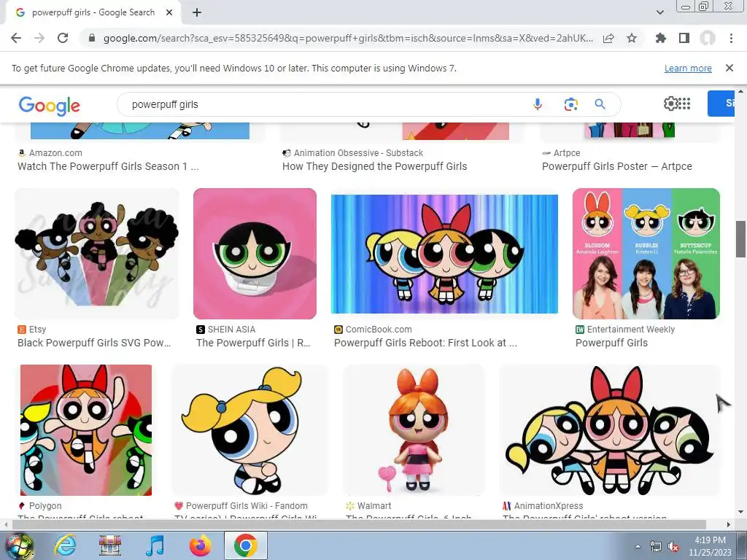
Task: Open Powerpuff Girls Poster — Artpce link
Action: pyautogui.click(x=617, y=166)
